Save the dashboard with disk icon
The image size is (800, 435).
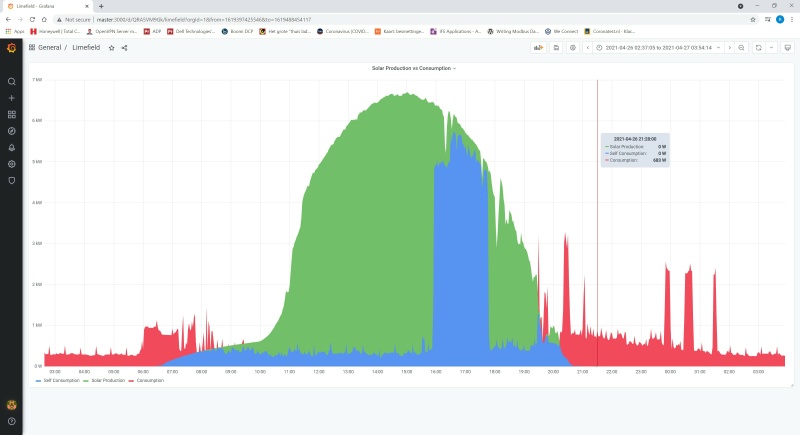click(x=556, y=47)
